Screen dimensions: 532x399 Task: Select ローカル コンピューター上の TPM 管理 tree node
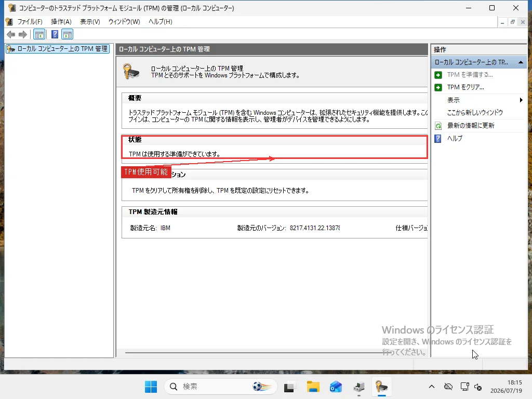[x=58, y=49]
